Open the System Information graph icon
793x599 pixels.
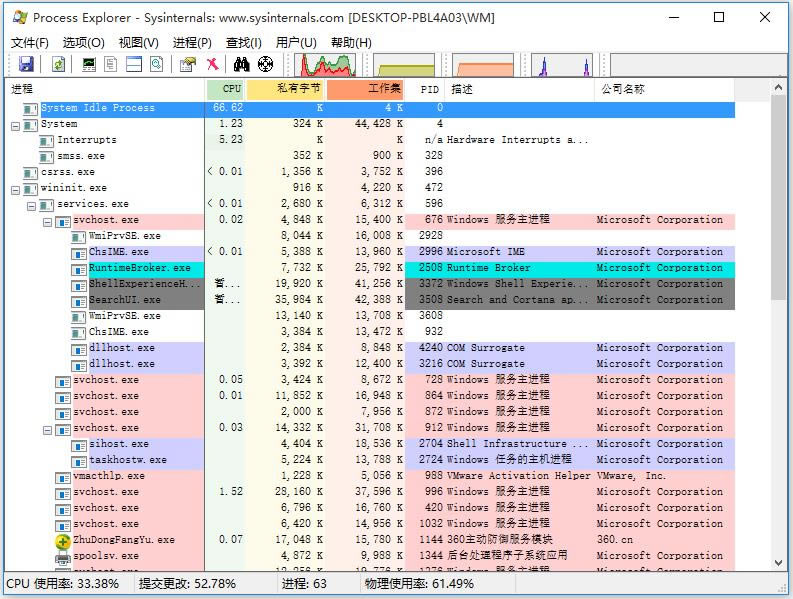[89, 64]
